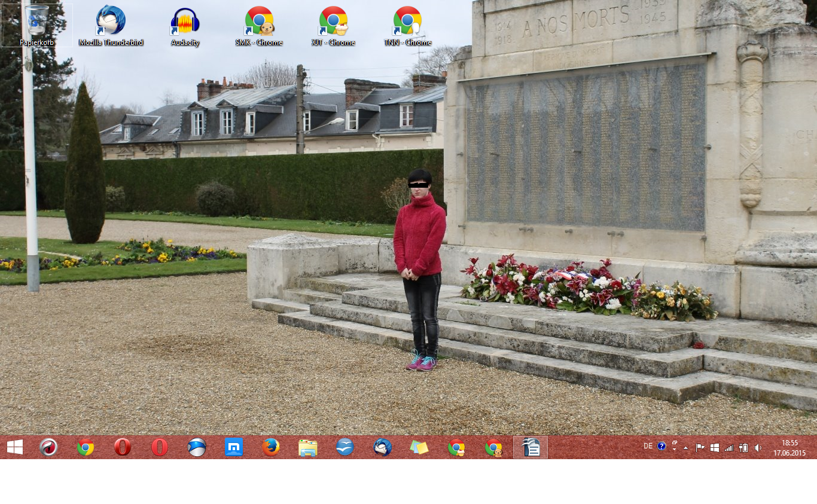Expand hidden system tray icons arrow
The height and width of the screenshot is (504, 817).
pos(685,447)
